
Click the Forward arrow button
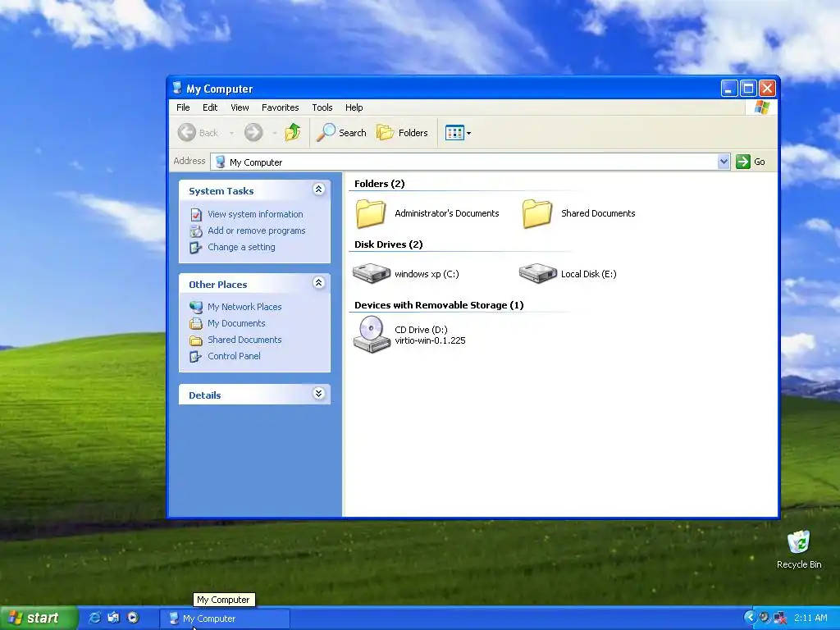click(253, 132)
